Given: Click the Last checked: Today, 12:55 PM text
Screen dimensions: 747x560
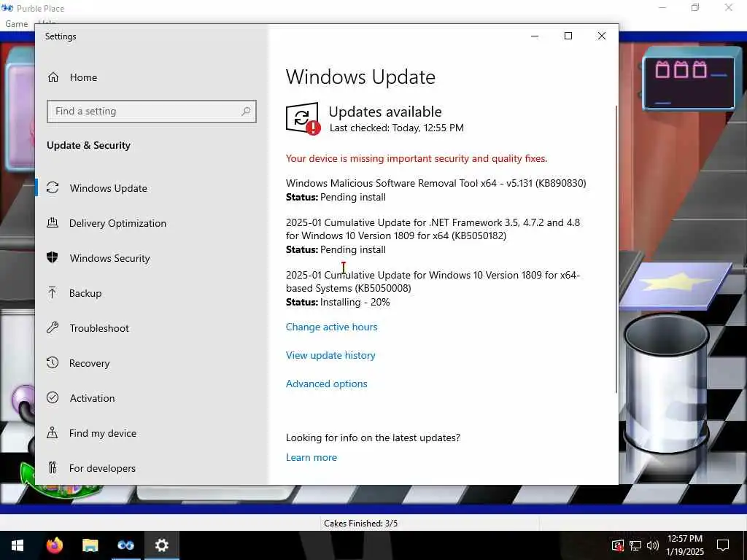Looking at the screenshot, I should click(x=396, y=128).
